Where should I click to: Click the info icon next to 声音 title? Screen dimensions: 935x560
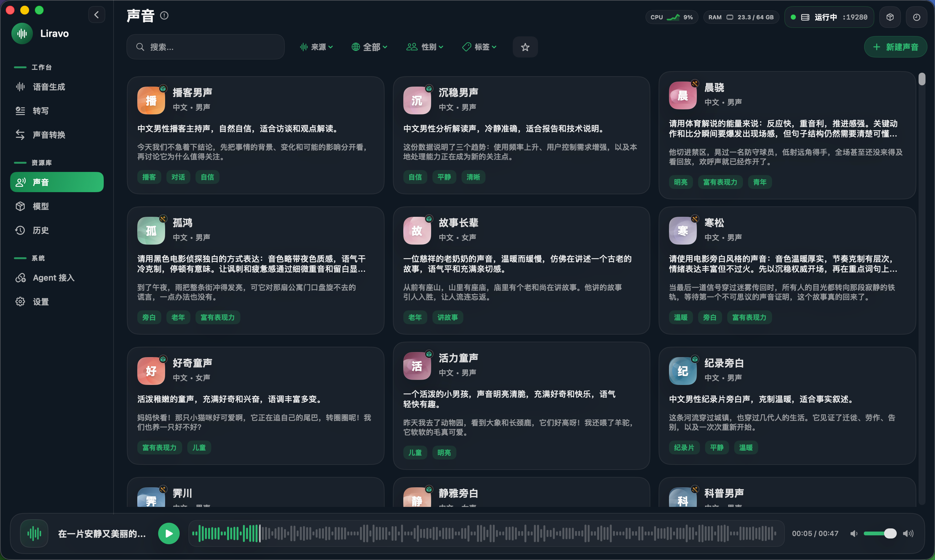(164, 15)
